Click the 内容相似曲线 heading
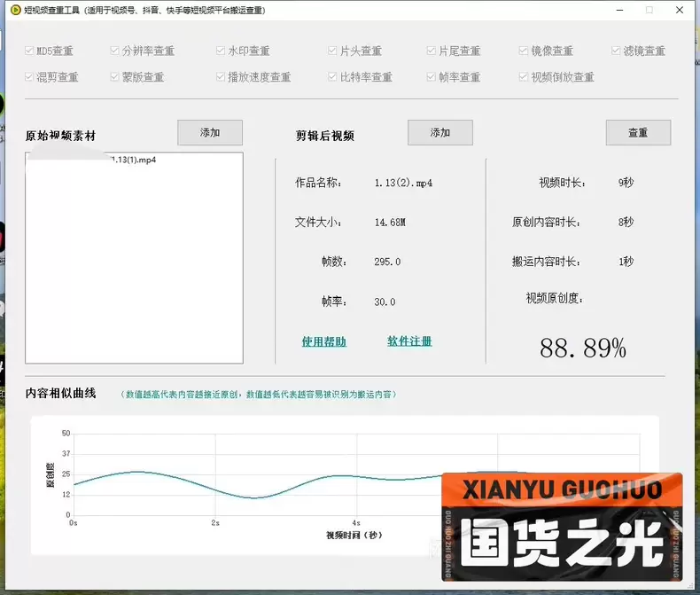The height and width of the screenshot is (595, 700). pyautogui.click(x=61, y=393)
